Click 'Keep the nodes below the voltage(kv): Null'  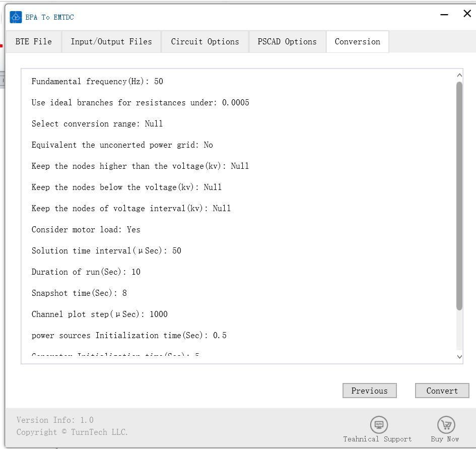point(126,187)
